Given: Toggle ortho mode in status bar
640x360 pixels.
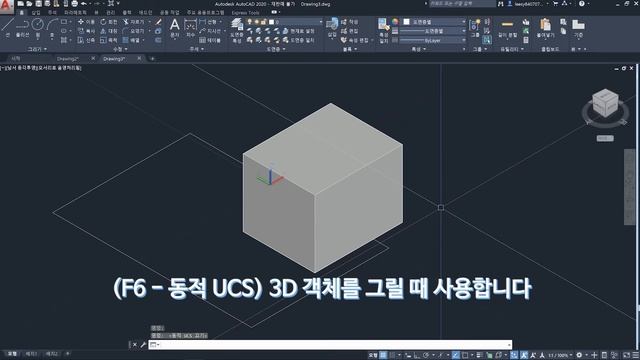Looking at the screenshot, I should pyautogui.click(x=417, y=355).
